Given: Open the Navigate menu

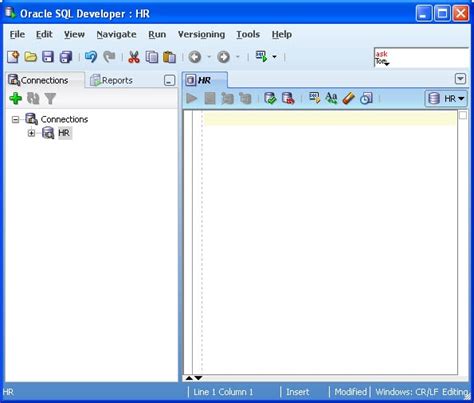Looking at the screenshot, I should pos(116,34).
